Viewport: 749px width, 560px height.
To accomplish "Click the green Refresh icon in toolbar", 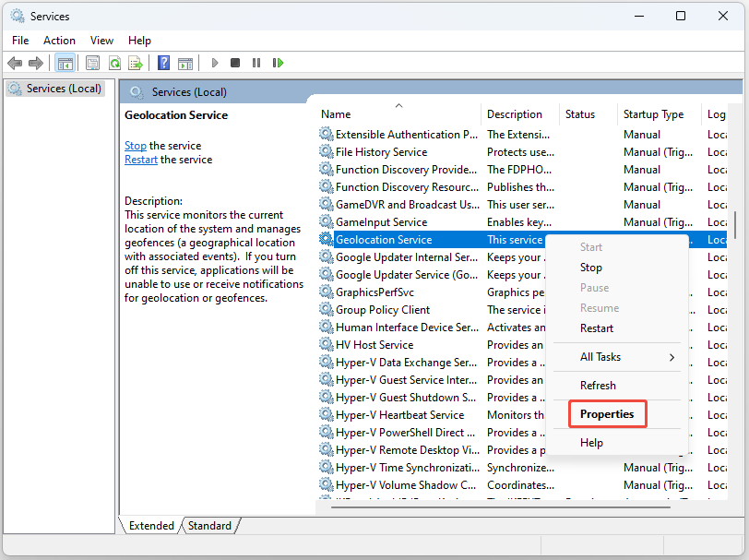I will (114, 63).
